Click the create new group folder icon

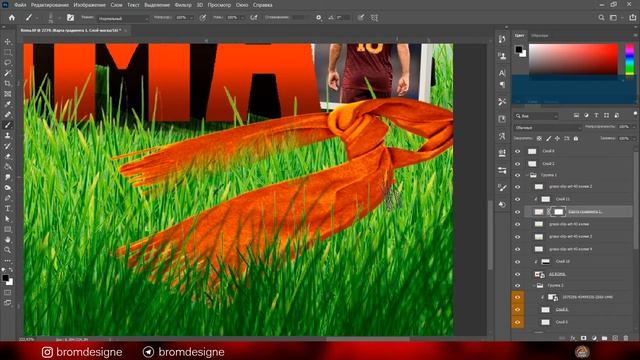[604, 338]
